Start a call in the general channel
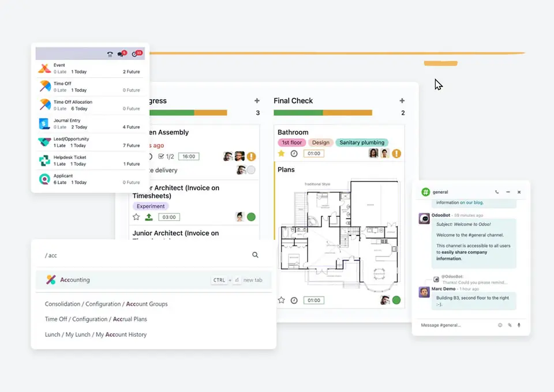554x392 pixels. coord(497,192)
